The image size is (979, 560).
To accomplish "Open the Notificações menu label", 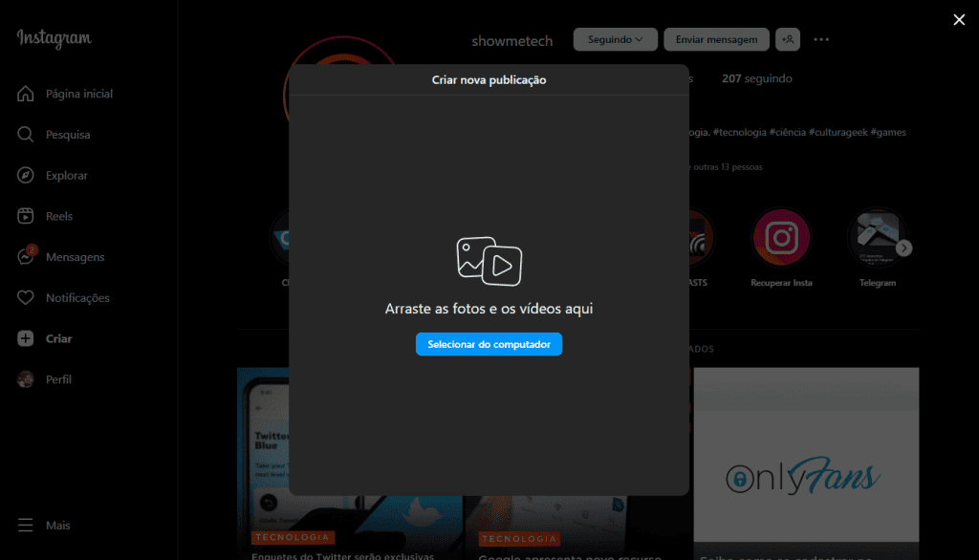I will coord(77,298).
